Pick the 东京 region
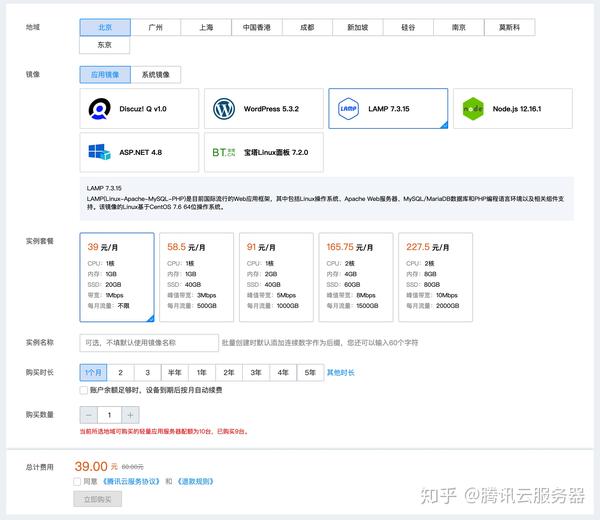This screenshot has height=520, width=600. 104,45
